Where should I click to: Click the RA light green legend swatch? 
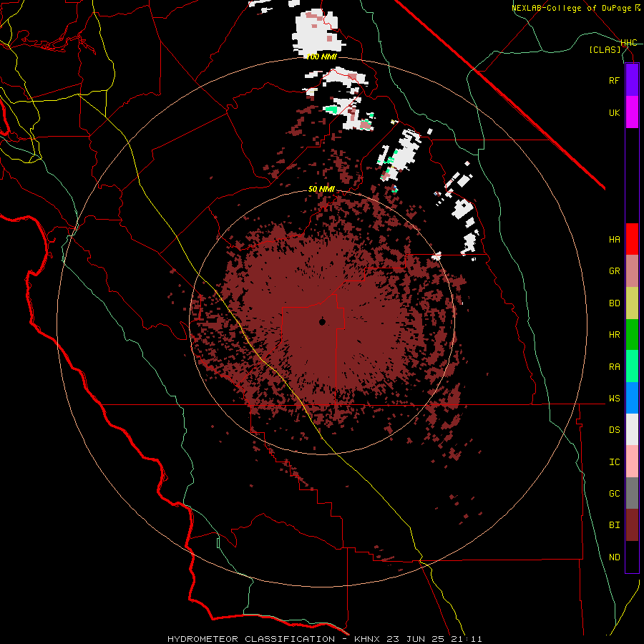pos(632,366)
